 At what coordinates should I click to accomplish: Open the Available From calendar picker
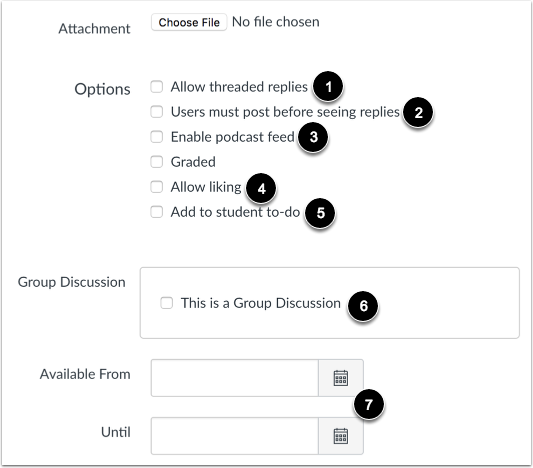pos(341,378)
